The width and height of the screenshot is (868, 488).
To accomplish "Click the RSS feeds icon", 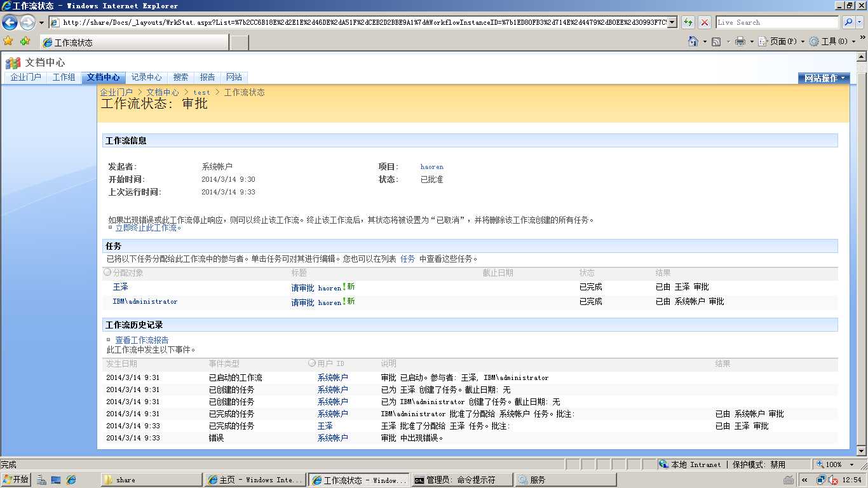I will pyautogui.click(x=716, y=41).
